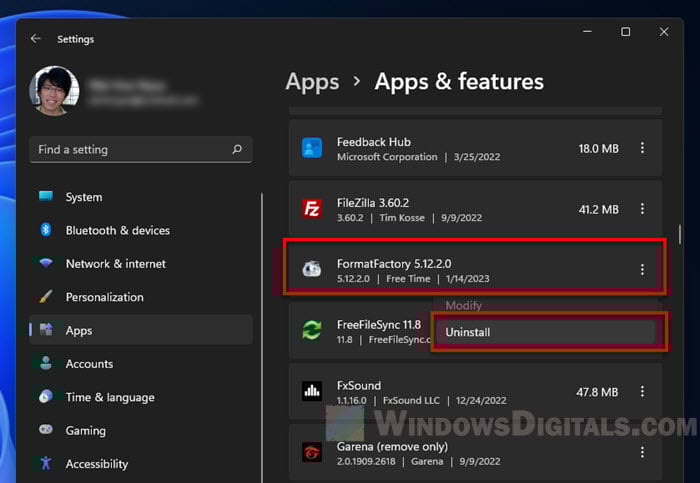The width and height of the screenshot is (700, 483).
Task: Click the Feedback Hub app icon
Action: click(x=312, y=148)
